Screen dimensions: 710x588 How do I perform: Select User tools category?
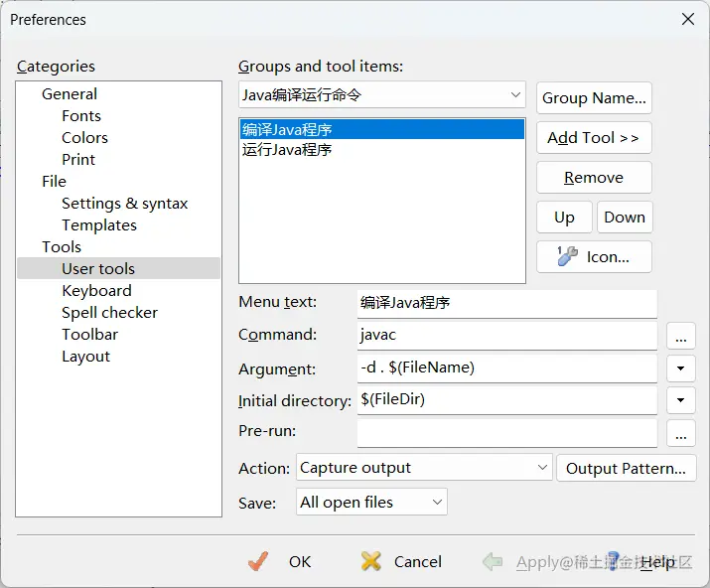118,268
